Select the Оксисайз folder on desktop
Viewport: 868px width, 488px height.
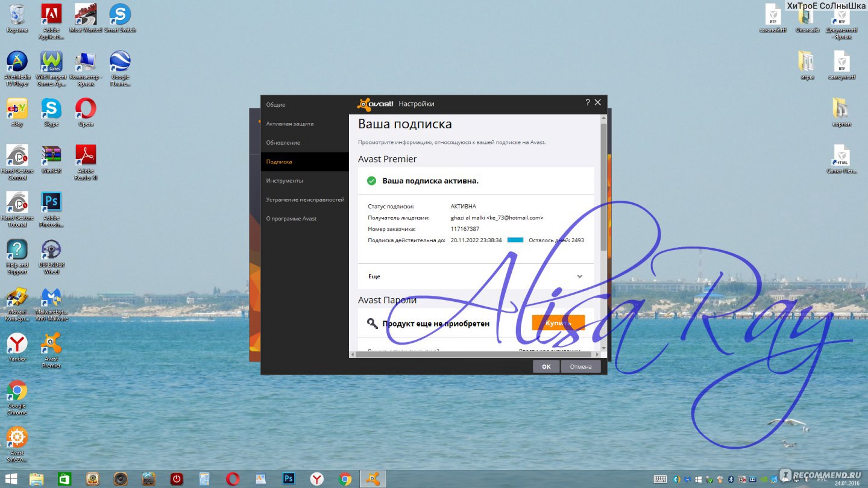807,18
